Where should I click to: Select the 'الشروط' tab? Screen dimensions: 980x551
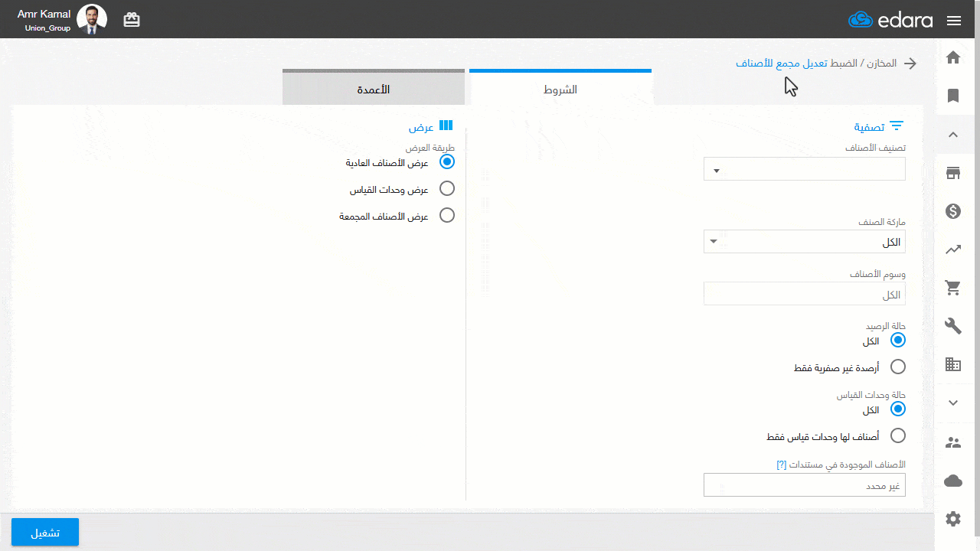click(560, 89)
